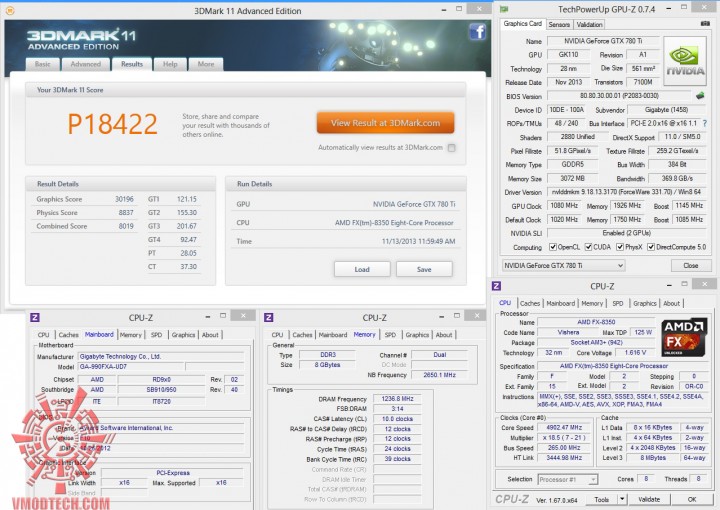Switch to the Basic tab in 3DMark
The height and width of the screenshot is (510, 720).
click(x=43, y=64)
